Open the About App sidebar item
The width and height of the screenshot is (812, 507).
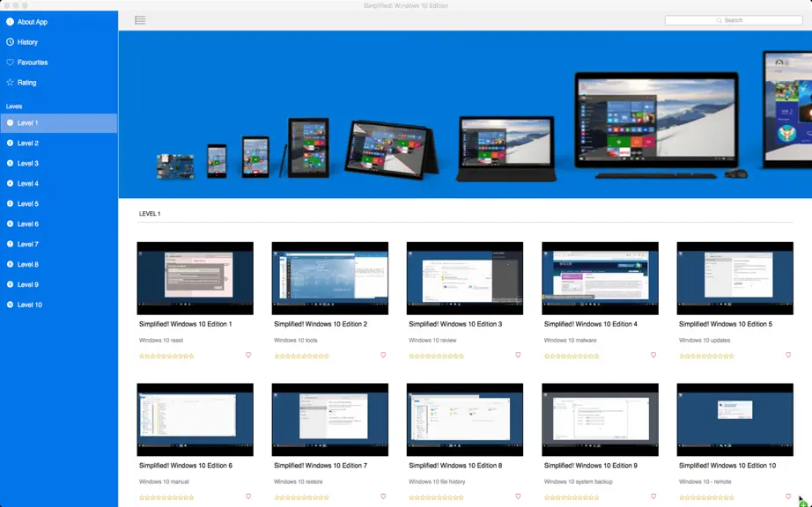pos(58,22)
